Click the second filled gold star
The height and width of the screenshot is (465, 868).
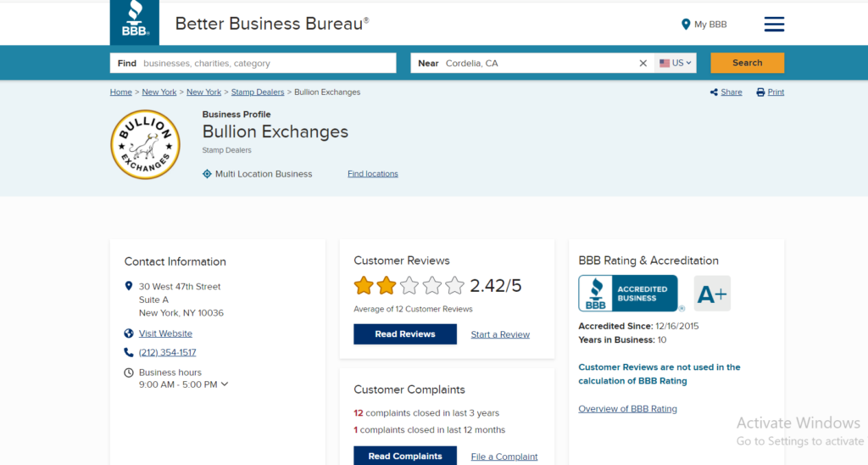pos(387,285)
